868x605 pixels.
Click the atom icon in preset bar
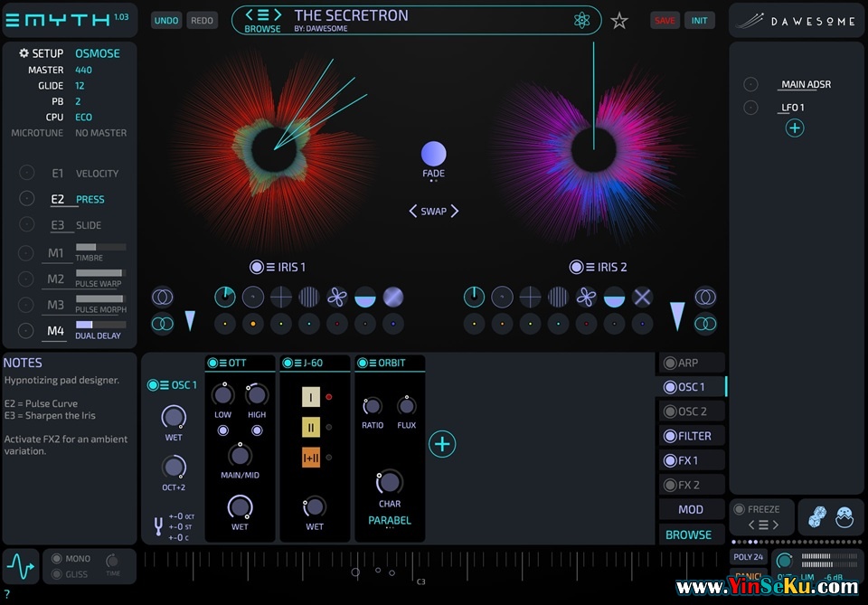(582, 21)
